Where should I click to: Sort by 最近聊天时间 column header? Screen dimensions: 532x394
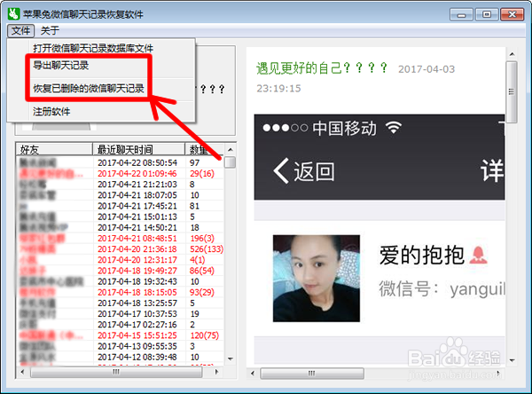click(x=139, y=149)
